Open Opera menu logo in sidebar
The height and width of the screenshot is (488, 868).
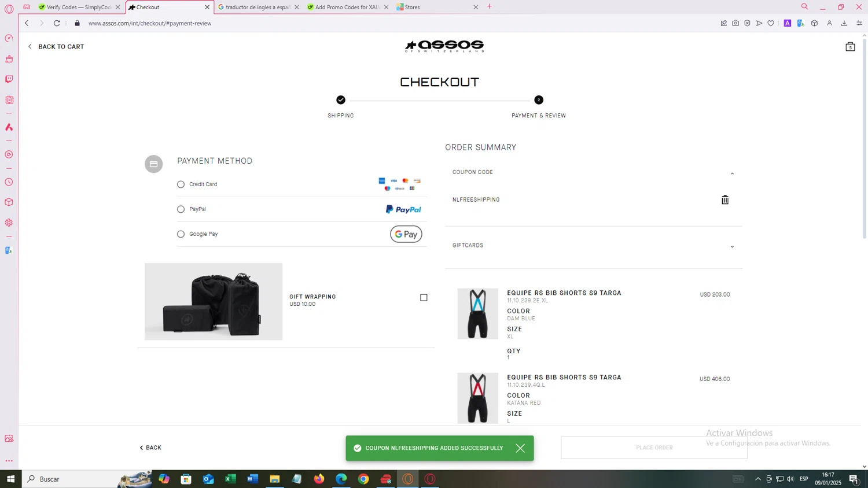[9, 9]
